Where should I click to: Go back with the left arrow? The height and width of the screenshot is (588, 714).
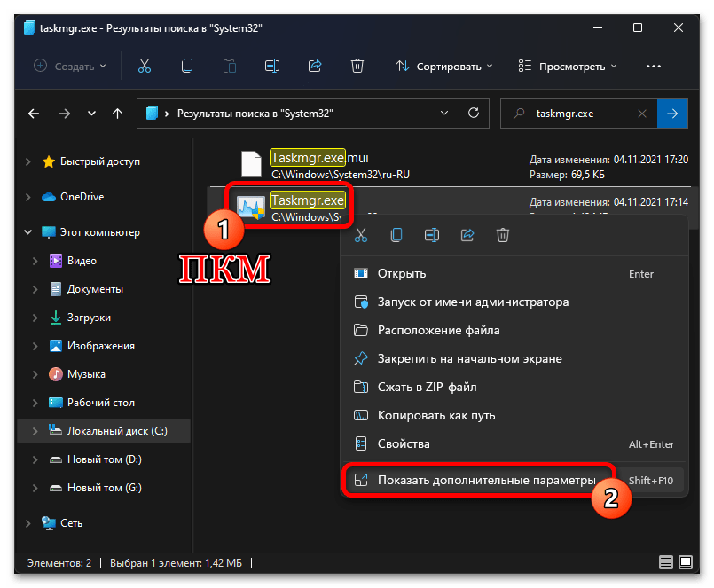click(x=34, y=114)
